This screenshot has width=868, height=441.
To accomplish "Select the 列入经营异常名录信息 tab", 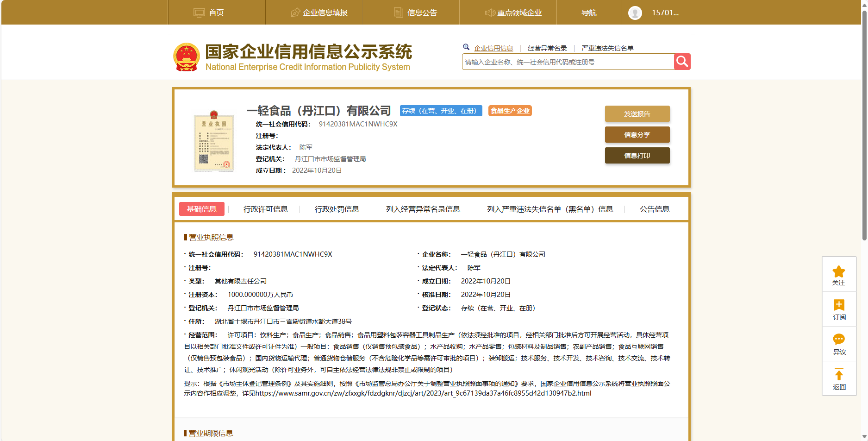I will [x=423, y=209].
